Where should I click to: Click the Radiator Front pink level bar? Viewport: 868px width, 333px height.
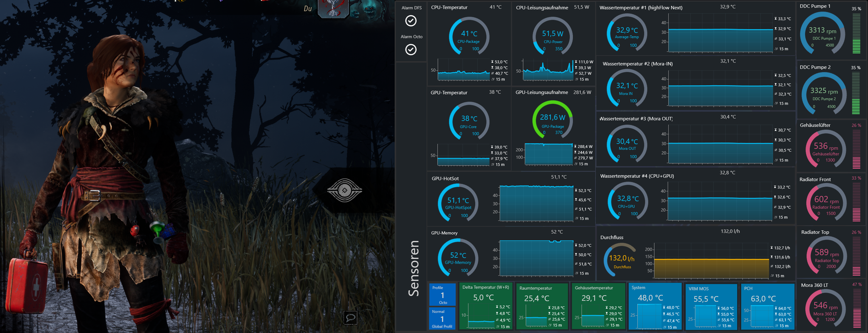[856, 202]
